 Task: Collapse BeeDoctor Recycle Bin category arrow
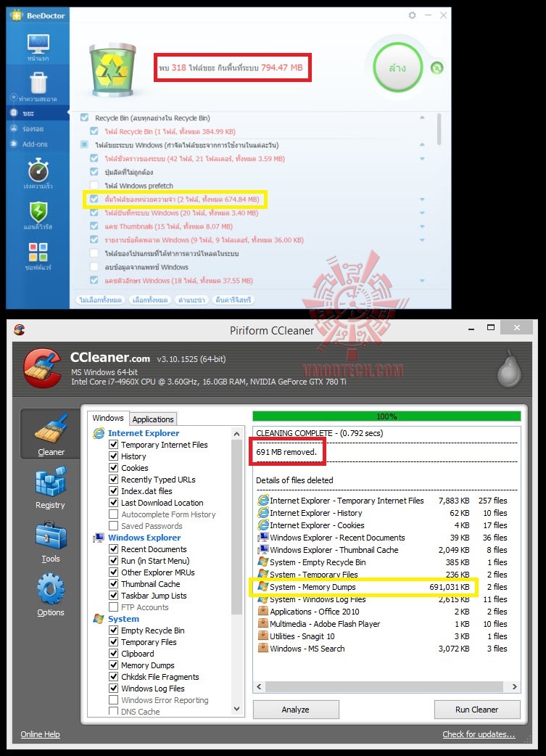click(422, 118)
